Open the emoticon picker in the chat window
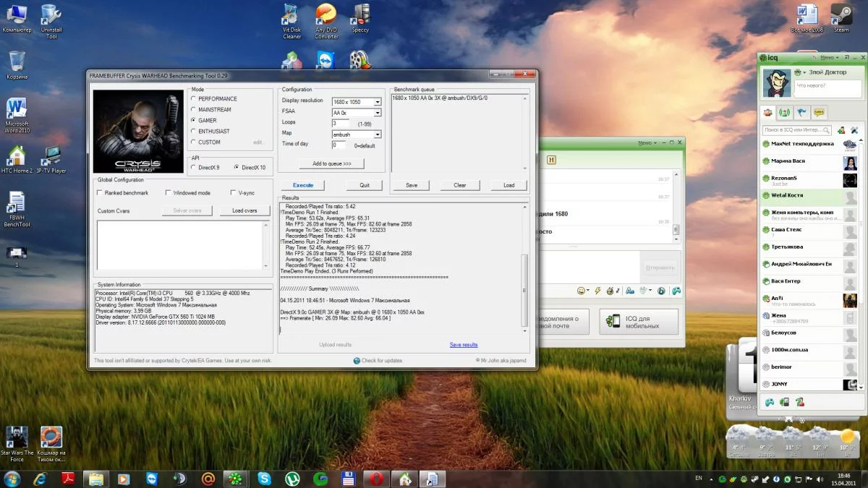Screen dimensions: 868x488 click(x=580, y=291)
